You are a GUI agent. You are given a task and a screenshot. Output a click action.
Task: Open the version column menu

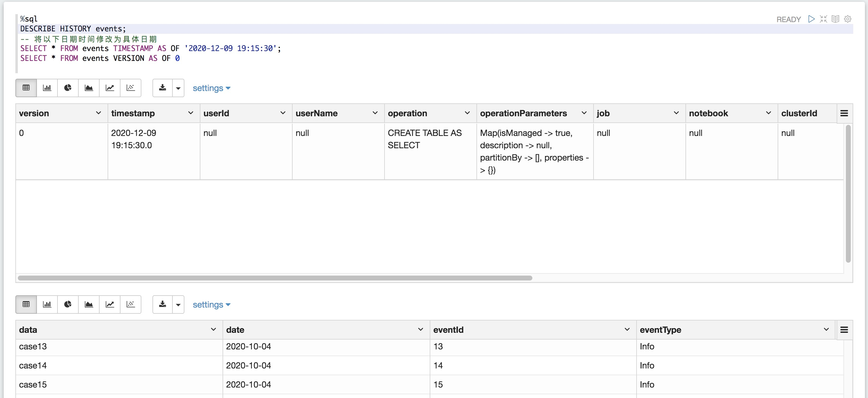point(98,113)
